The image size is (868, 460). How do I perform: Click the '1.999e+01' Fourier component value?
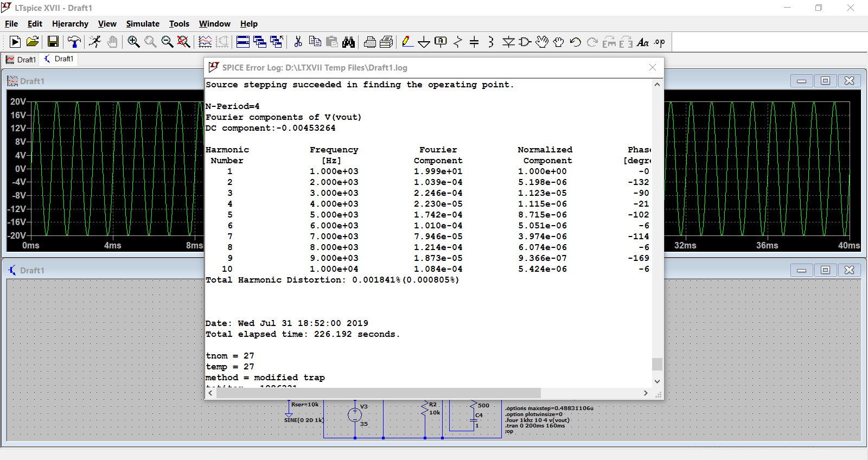tap(438, 171)
